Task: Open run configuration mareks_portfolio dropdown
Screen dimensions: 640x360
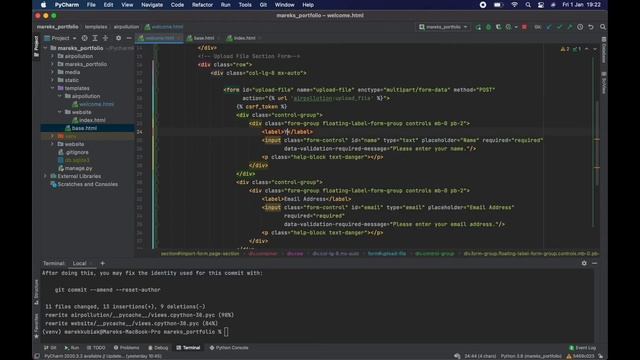Action: coord(443,27)
